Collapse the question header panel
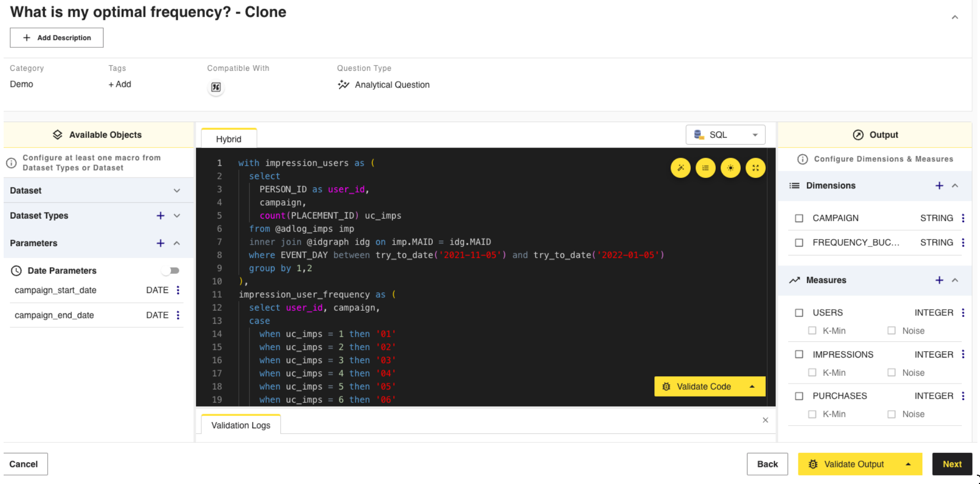Viewport: 980px width, 484px height. pyautogui.click(x=955, y=17)
